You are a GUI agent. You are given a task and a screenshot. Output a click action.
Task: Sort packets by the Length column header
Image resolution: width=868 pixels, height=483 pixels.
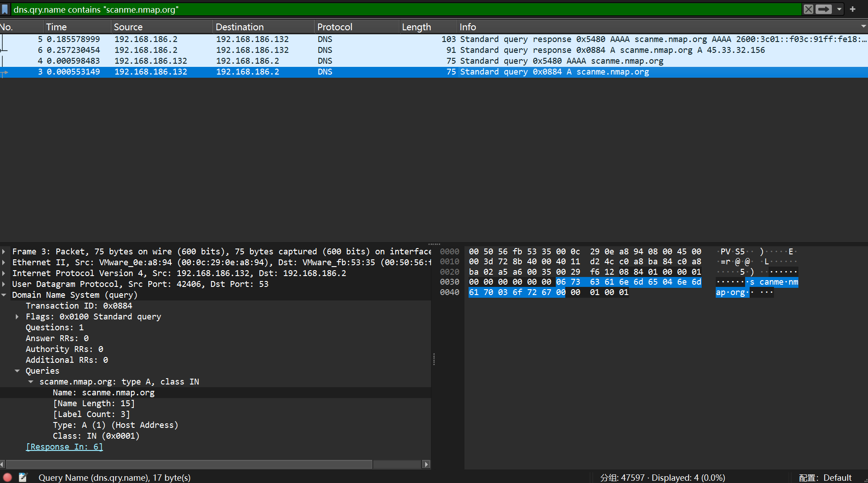click(x=428, y=27)
